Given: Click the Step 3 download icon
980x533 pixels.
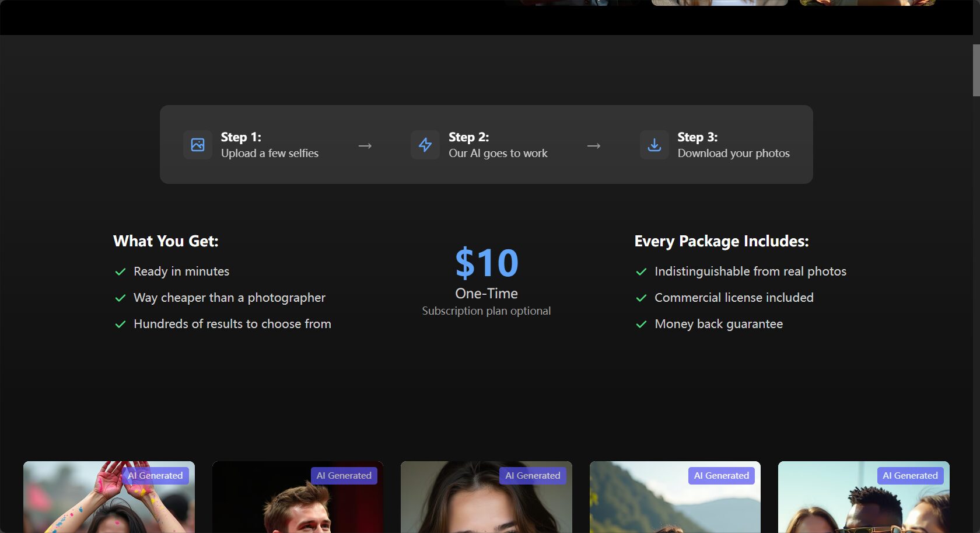Looking at the screenshot, I should [654, 145].
